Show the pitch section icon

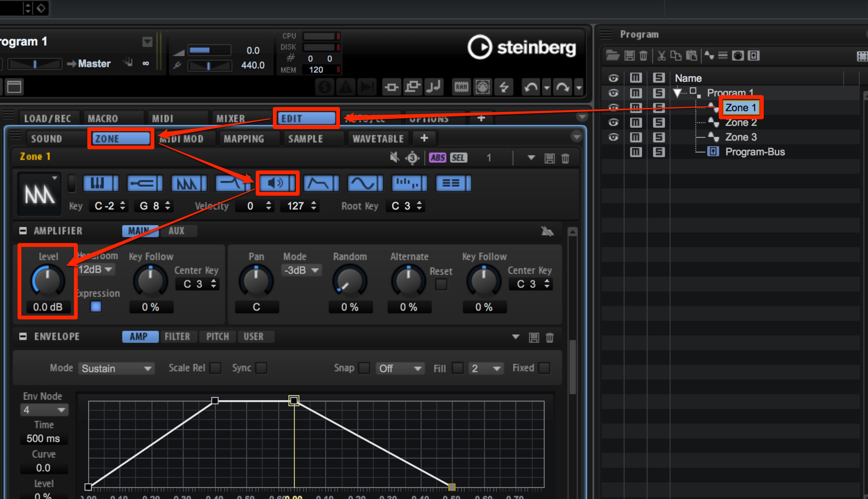tap(145, 183)
